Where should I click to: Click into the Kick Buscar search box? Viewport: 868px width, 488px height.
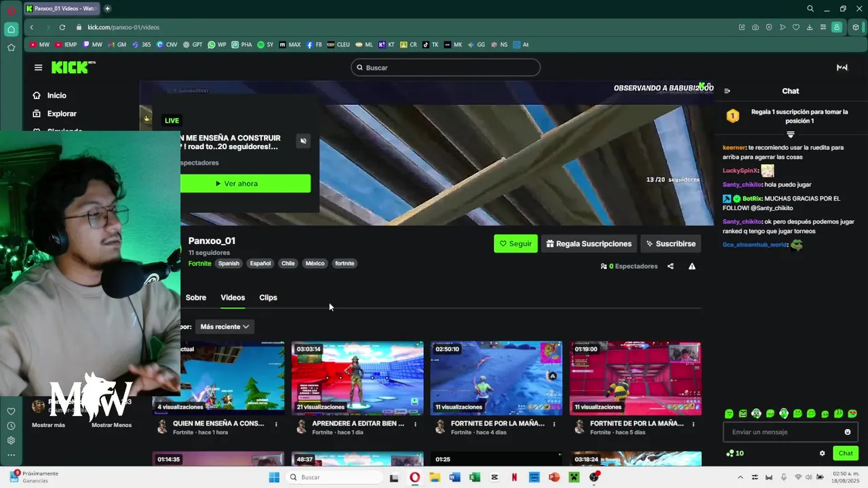pos(446,68)
